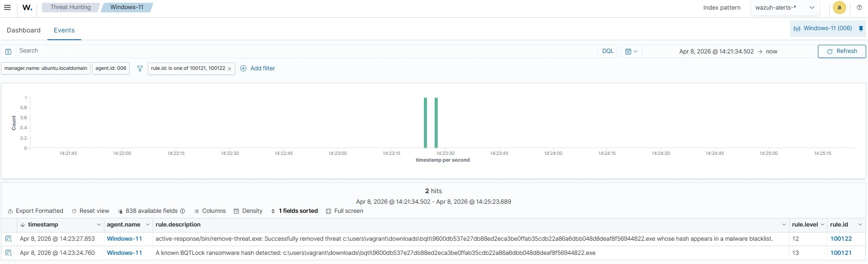Click the sort arrow on the timestamp column

tap(22, 225)
